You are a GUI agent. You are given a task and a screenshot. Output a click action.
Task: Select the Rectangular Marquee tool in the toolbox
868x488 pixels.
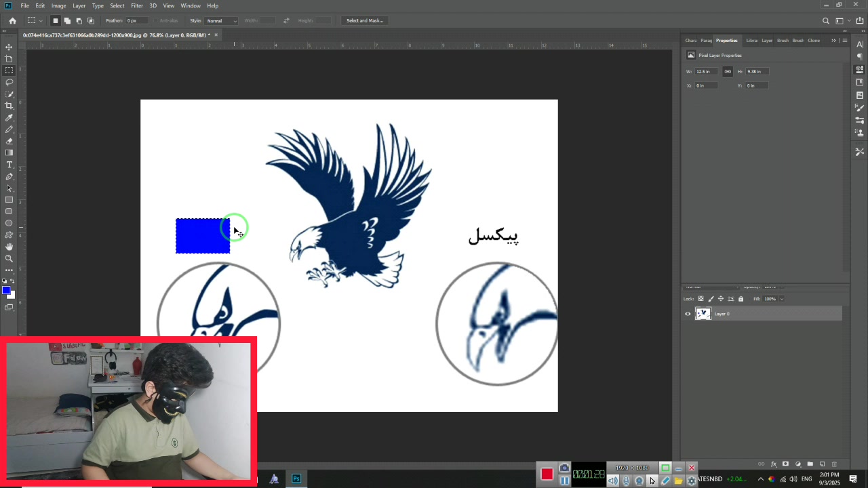click(9, 70)
